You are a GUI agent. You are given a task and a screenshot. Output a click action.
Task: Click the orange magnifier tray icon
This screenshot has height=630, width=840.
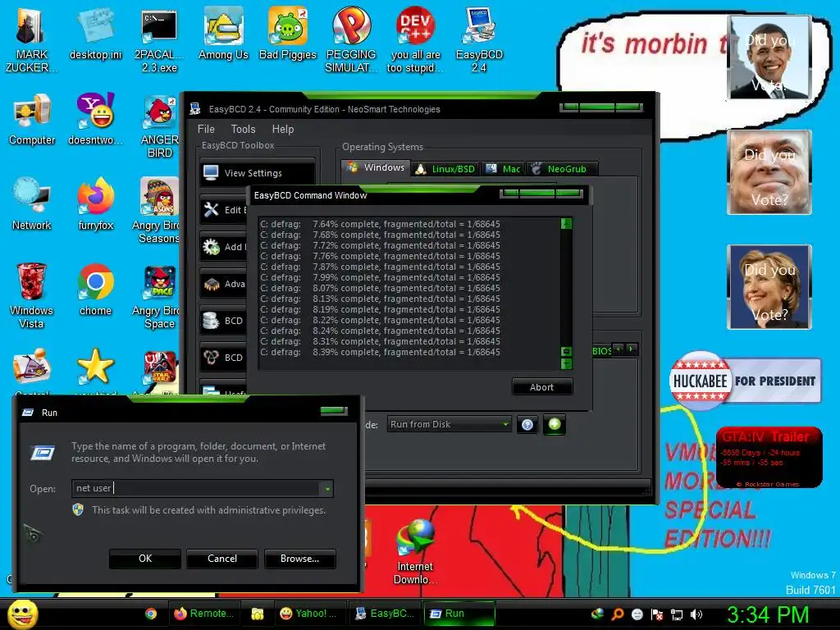617,614
